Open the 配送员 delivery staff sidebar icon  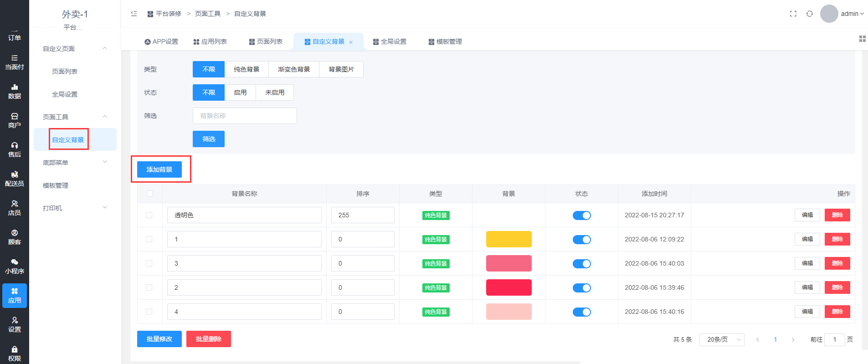15,179
